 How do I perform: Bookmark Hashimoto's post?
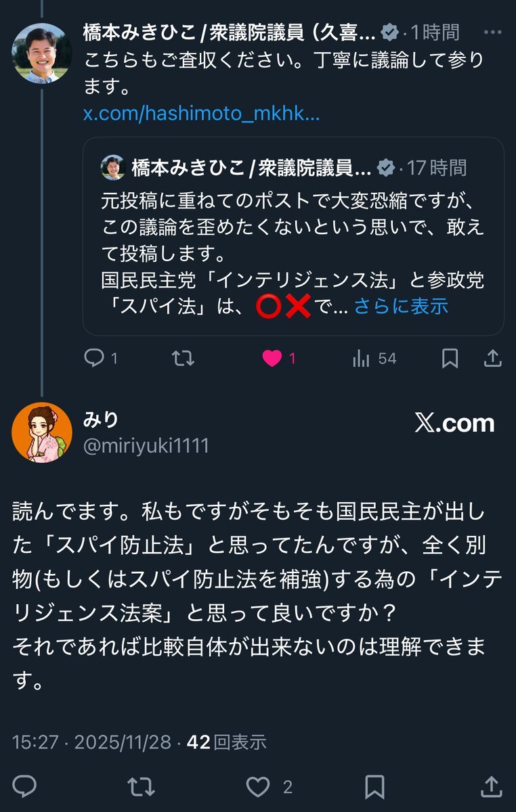tap(450, 359)
